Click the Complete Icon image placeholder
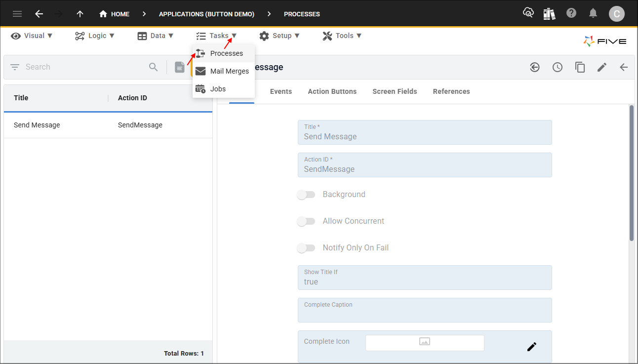 (x=425, y=343)
